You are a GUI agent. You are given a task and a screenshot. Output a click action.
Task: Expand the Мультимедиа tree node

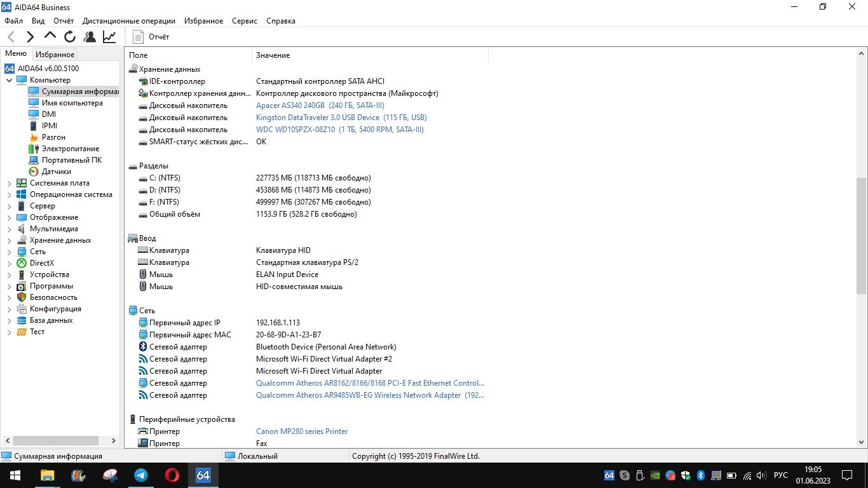(9, 229)
